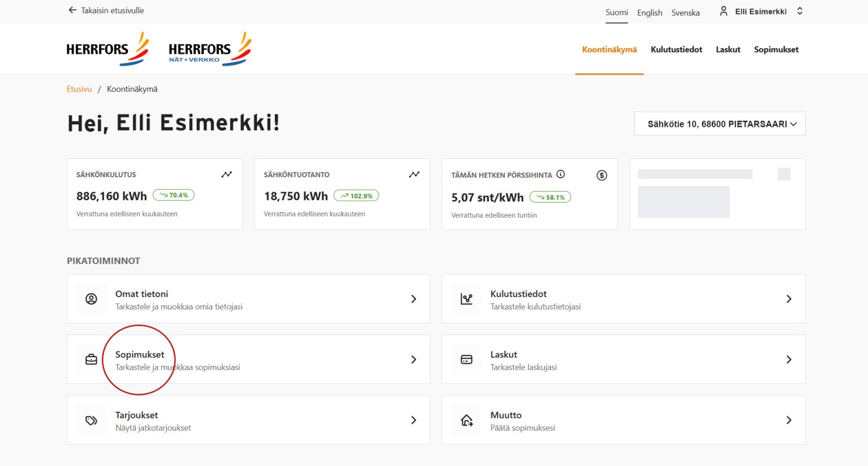Click the chevron in the Muutto card
Viewport: 868px width, 466px height.
pyautogui.click(x=789, y=420)
